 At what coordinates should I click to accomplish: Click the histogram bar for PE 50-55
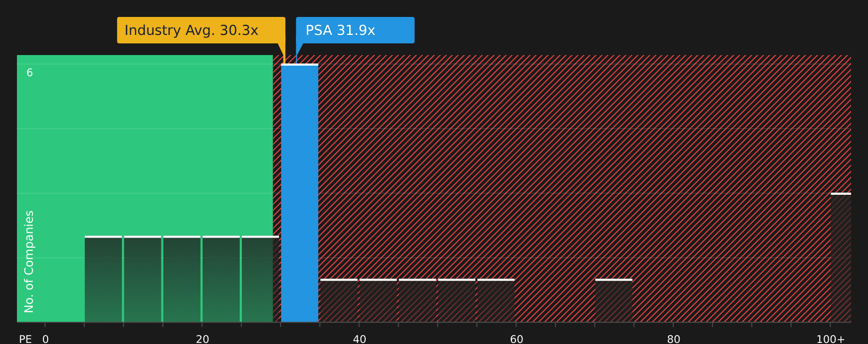pos(457,301)
